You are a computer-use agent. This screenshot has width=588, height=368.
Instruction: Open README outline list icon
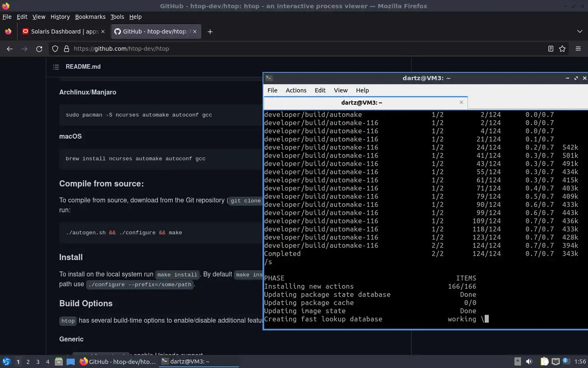[x=56, y=67]
